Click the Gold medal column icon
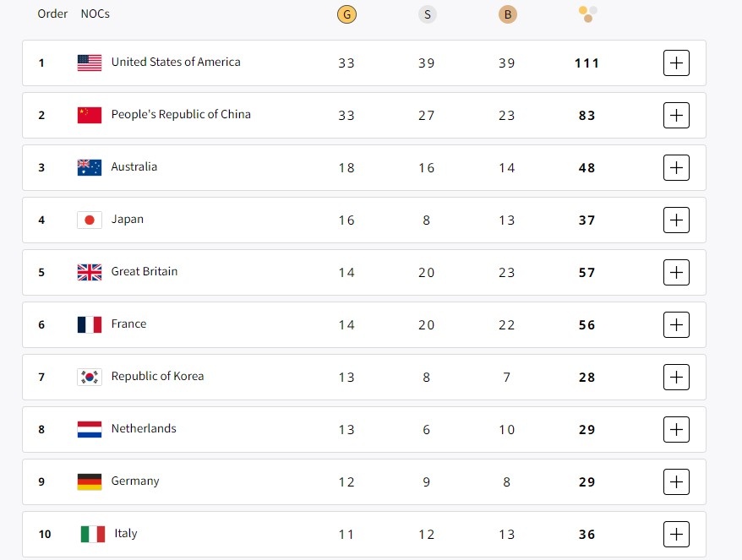 point(346,14)
